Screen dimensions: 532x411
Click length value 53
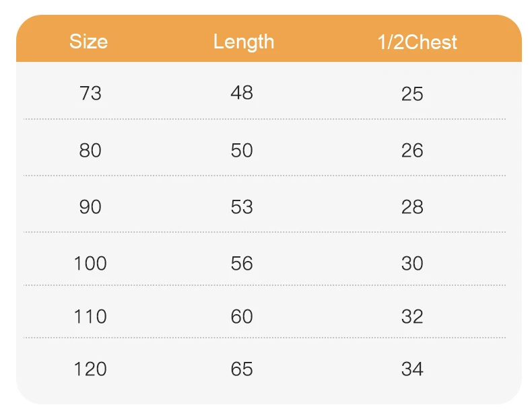(242, 207)
